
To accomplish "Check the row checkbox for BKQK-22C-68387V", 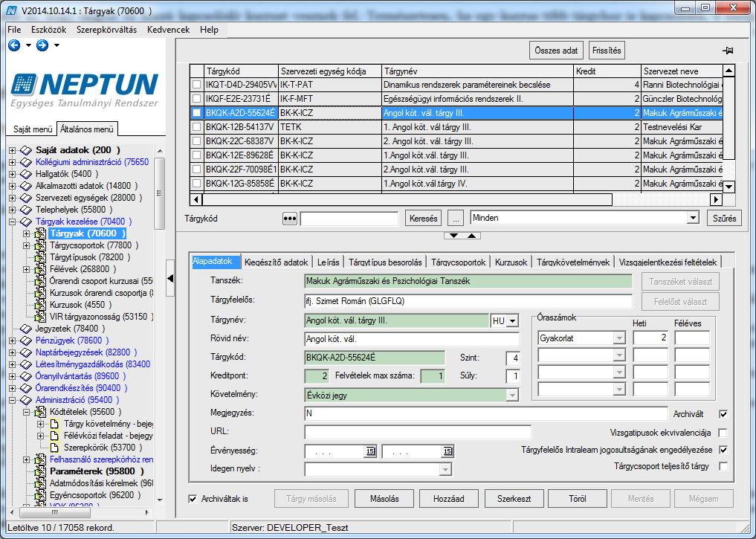I will click(196, 141).
